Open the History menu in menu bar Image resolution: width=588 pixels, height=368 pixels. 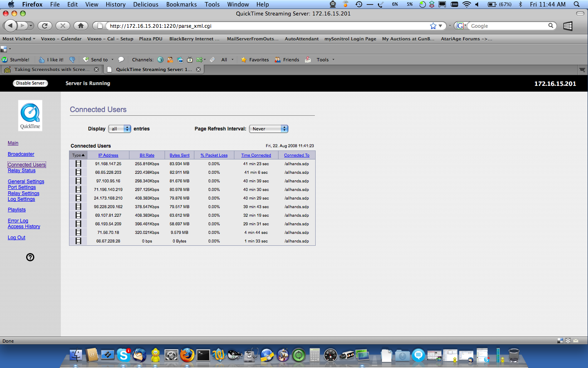pyautogui.click(x=116, y=4)
